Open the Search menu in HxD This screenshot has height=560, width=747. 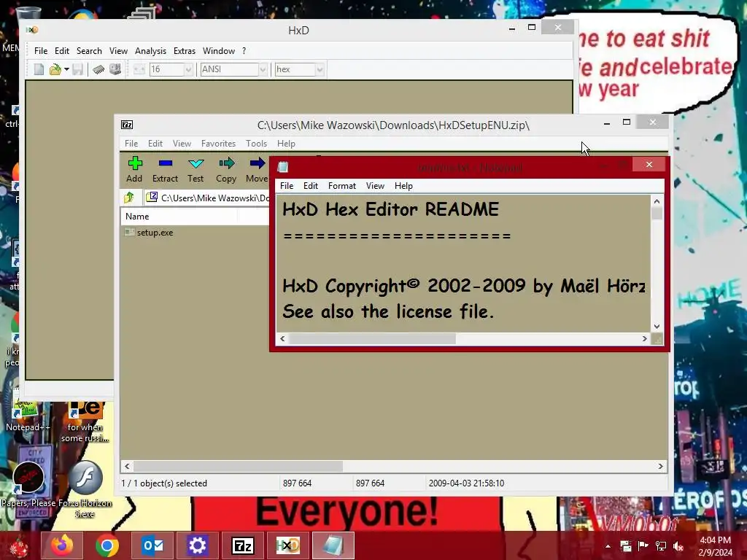tap(89, 51)
